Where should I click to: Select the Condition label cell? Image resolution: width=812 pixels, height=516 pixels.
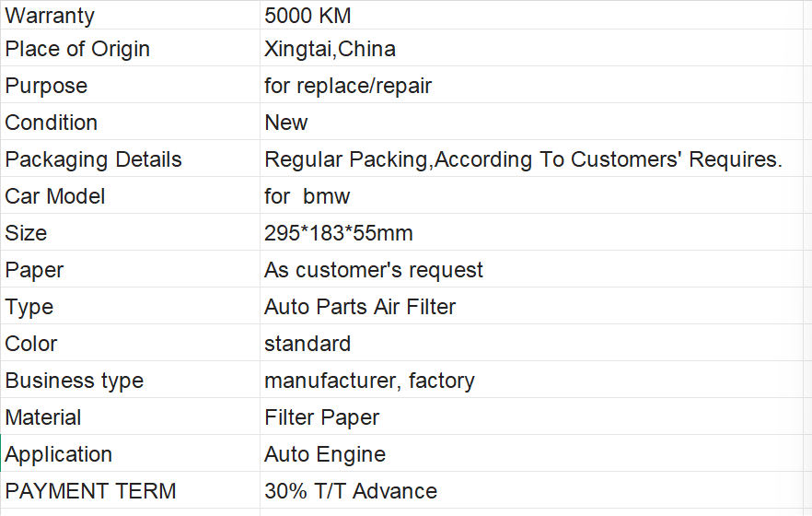(130, 122)
